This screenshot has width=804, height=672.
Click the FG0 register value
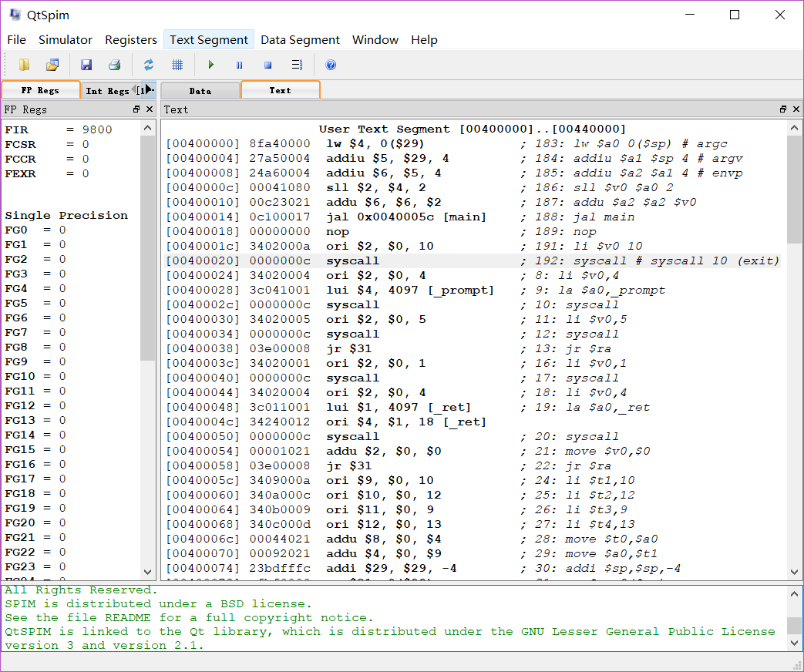(62, 230)
